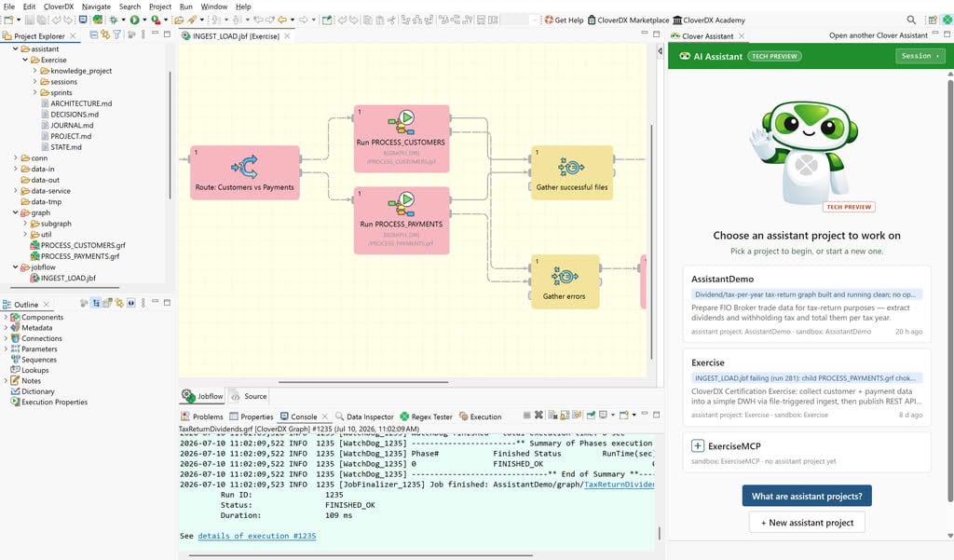Click the green Run graph toolbar icon
Screen dimensions: 954x560
tap(134, 20)
